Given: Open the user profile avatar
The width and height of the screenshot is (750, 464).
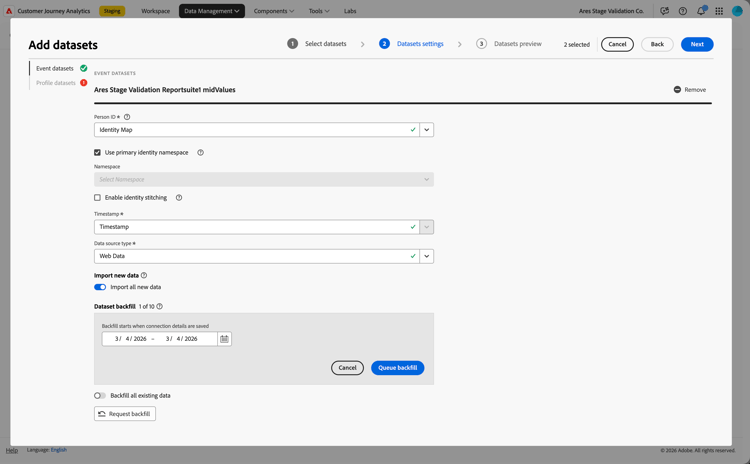Looking at the screenshot, I should [x=737, y=11].
